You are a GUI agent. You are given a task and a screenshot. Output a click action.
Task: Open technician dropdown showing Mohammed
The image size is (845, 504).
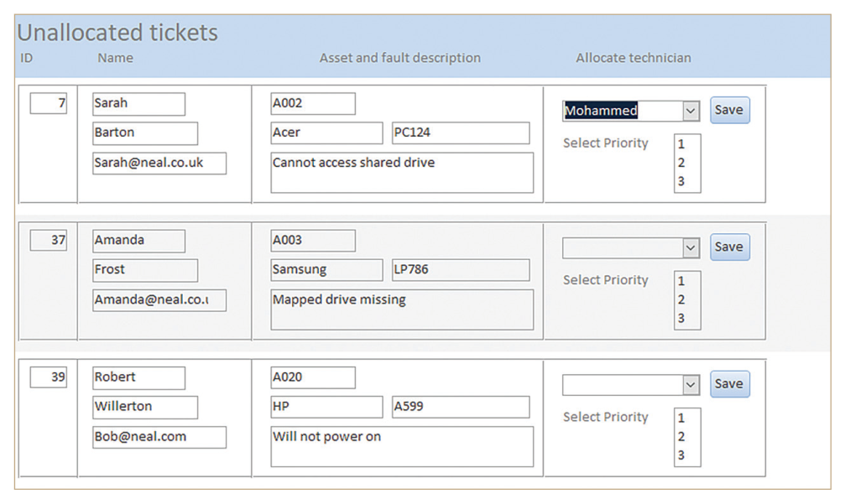[691, 111]
